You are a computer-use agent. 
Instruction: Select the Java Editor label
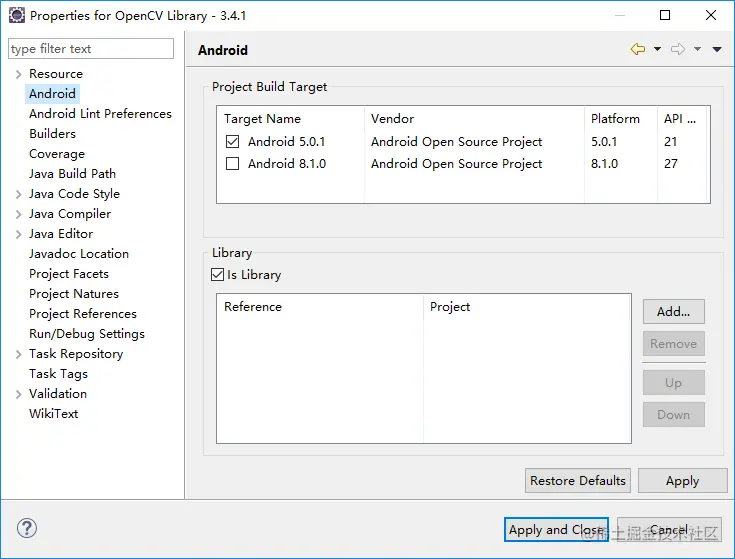click(61, 234)
